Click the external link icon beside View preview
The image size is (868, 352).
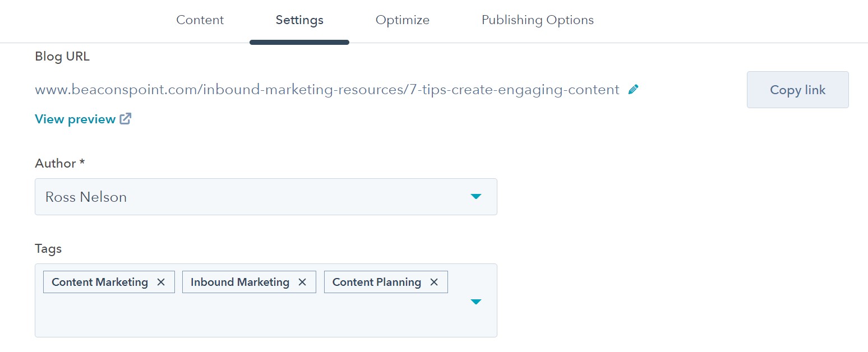tap(126, 119)
